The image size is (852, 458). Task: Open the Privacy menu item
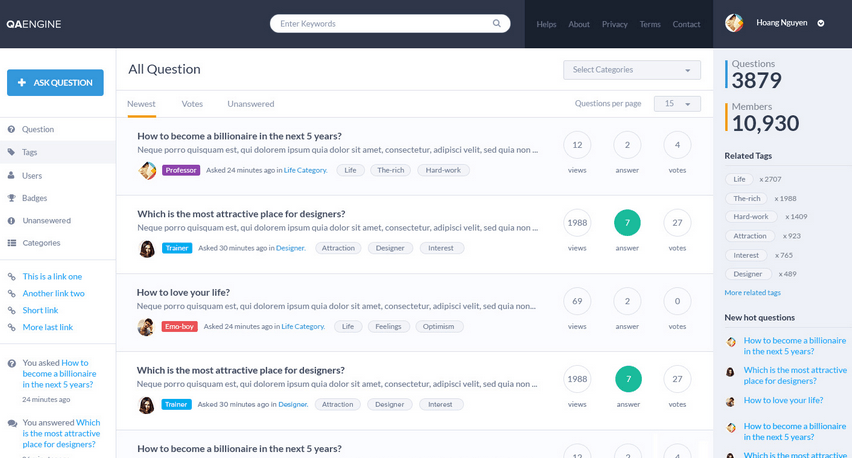(x=615, y=24)
